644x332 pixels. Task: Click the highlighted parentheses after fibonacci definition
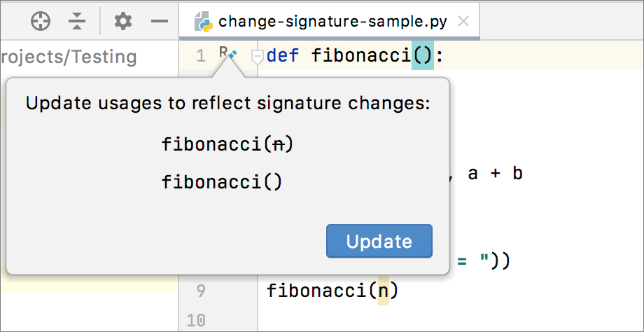pos(423,55)
